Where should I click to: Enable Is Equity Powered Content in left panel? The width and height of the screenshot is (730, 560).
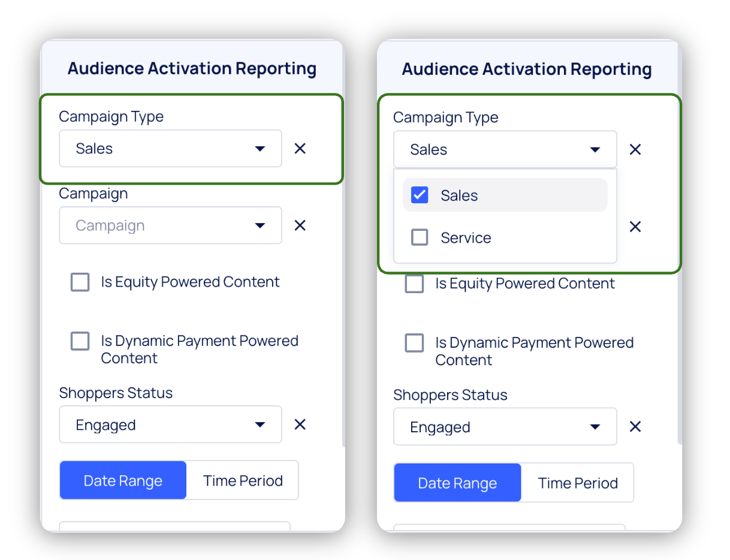(x=80, y=282)
